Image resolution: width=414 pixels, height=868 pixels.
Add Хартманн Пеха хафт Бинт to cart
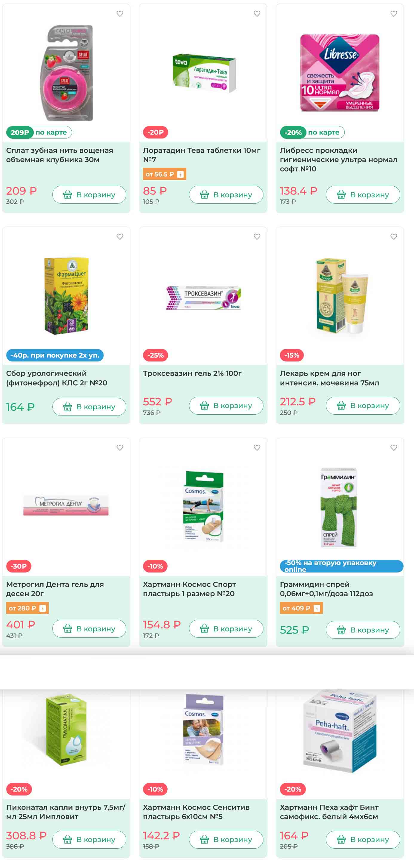pyautogui.click(x=363, y=840)
